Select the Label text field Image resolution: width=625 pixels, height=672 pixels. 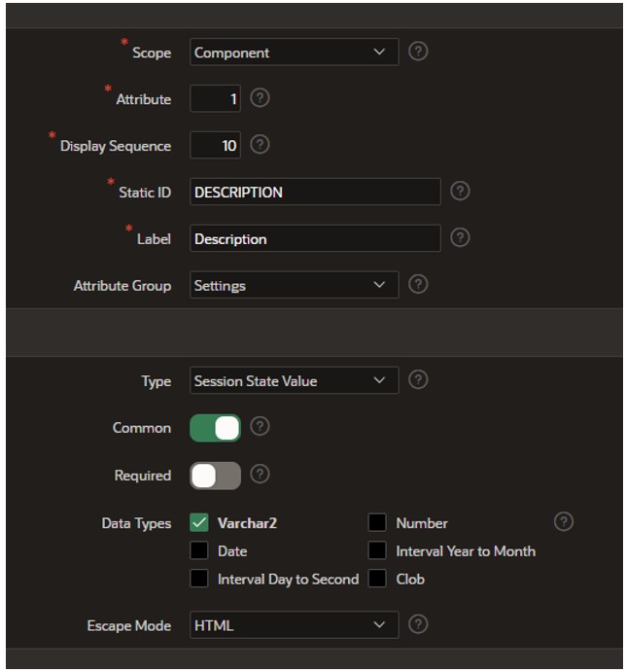pos(315,238)
